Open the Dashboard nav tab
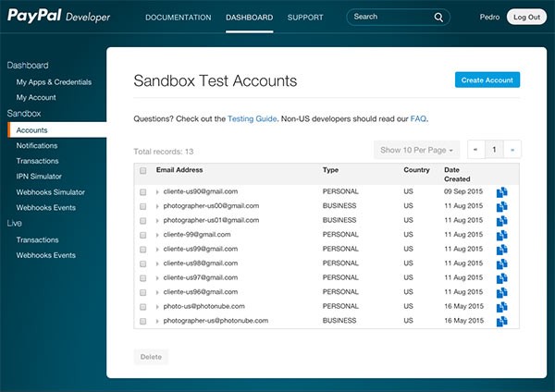Image resolution: width=555 pixels, height=392 pixels. coord(249,18)
